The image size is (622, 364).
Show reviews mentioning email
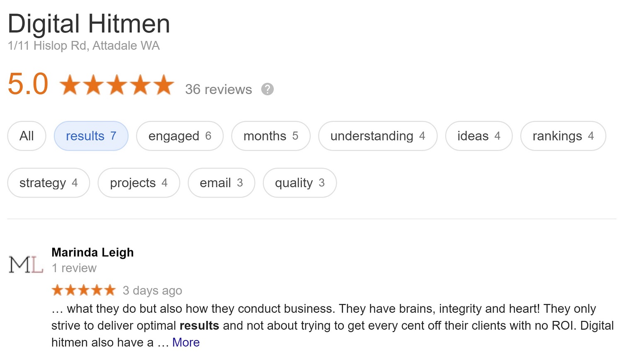click(221, 183)
